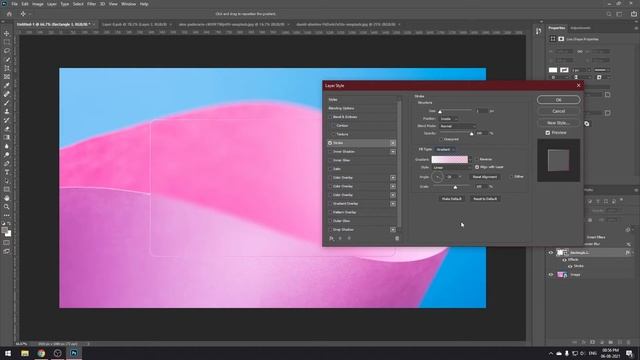The height and width of the screenshot is (360, 640).
Task: Select the Move tool
Action: (7, 33)
